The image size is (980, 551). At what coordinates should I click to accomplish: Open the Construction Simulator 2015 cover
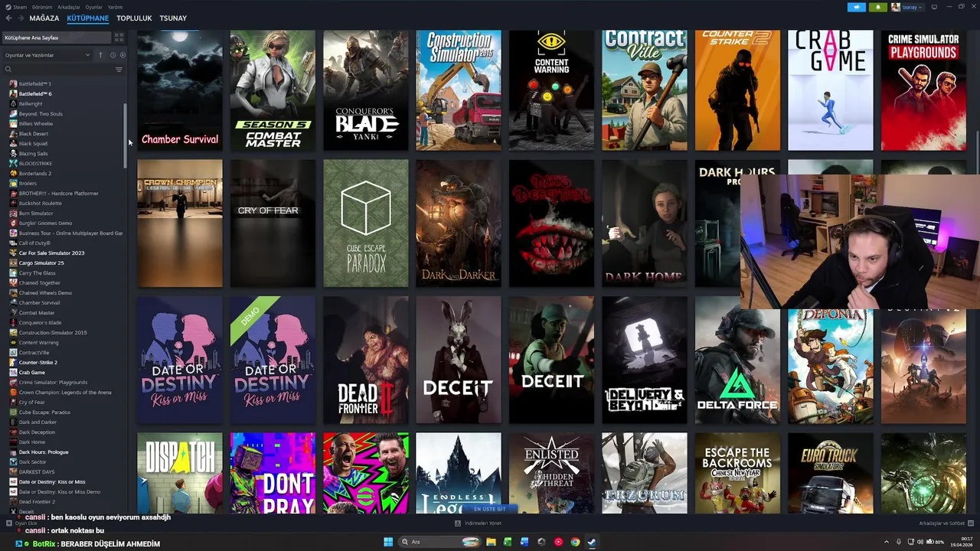click(459, 90)
